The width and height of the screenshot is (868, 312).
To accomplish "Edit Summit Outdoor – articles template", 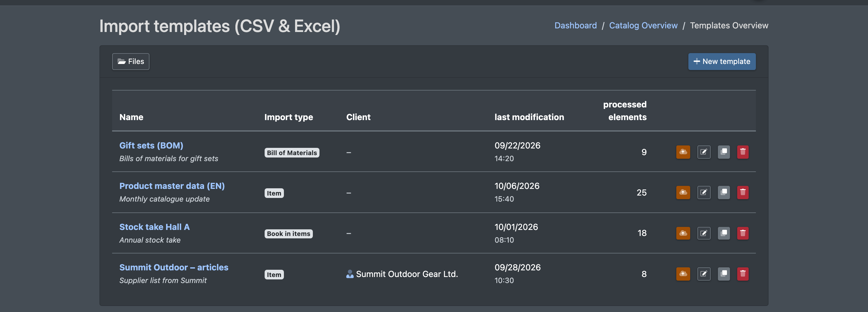I will [703, 274].
